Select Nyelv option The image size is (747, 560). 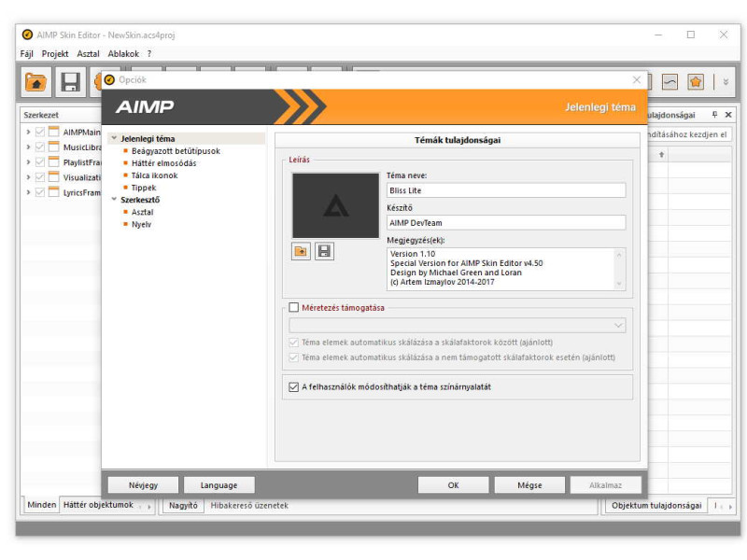pos(142,224)
